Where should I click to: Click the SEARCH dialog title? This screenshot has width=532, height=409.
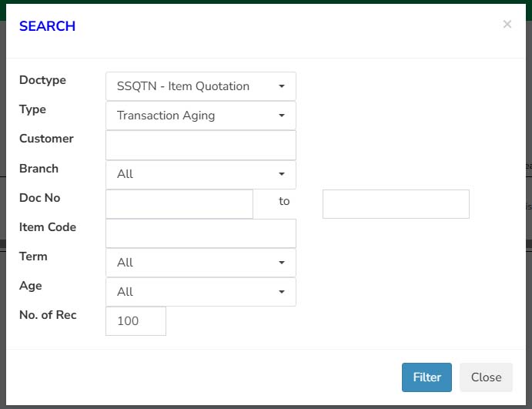47,26
